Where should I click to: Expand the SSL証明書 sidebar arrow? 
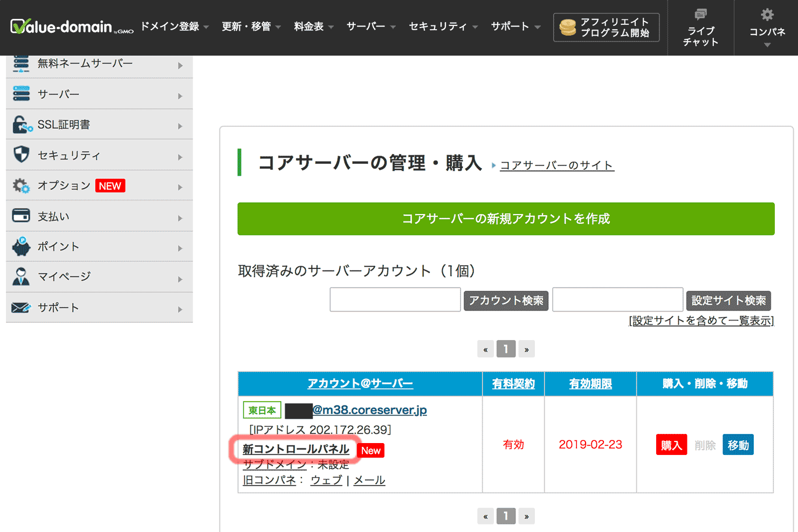click(x=180, y=126)
